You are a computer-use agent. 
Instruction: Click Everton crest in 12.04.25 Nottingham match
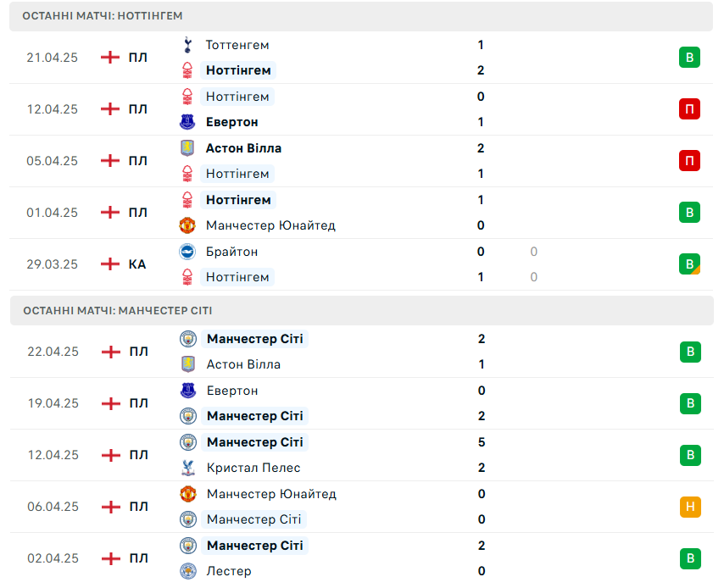(187, 122)
